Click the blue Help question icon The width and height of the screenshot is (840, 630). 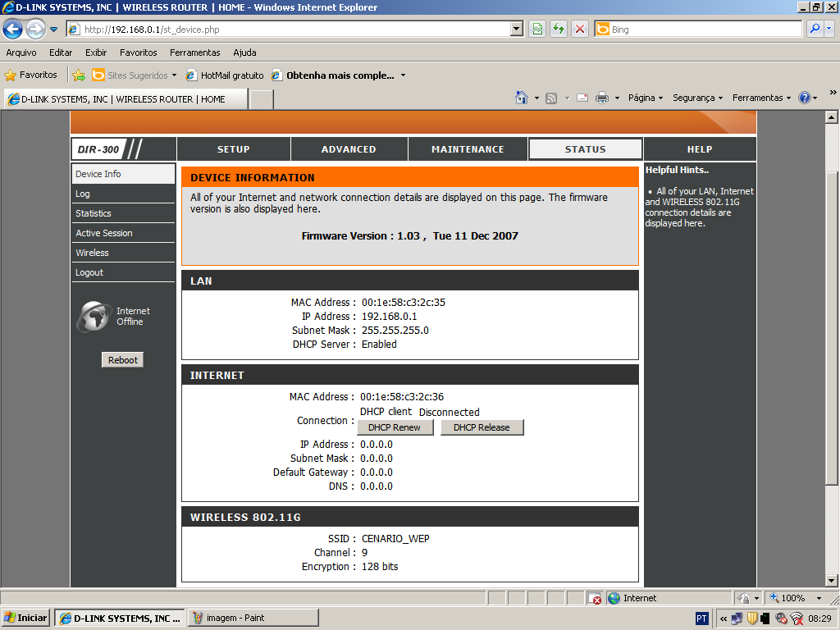pyautogui.click(x=804, y=98)
